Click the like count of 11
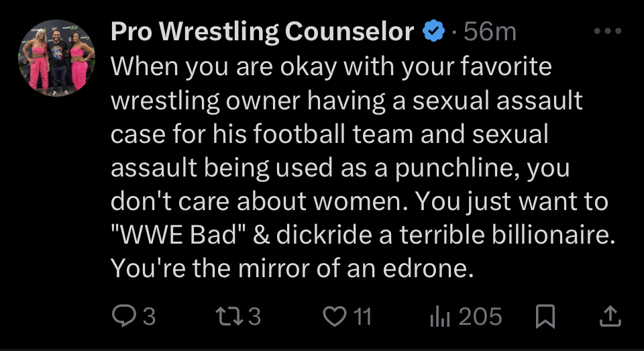 click(x=362, y=315)
